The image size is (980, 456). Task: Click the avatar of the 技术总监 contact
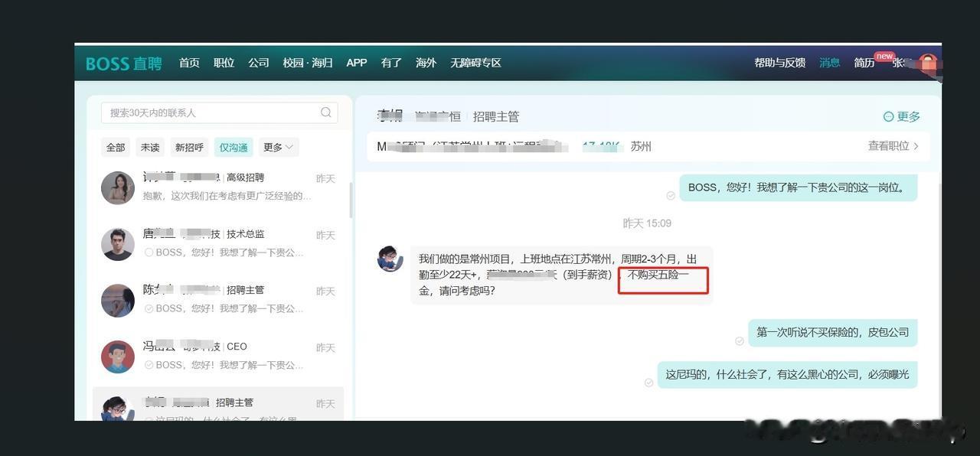[118, 244]
